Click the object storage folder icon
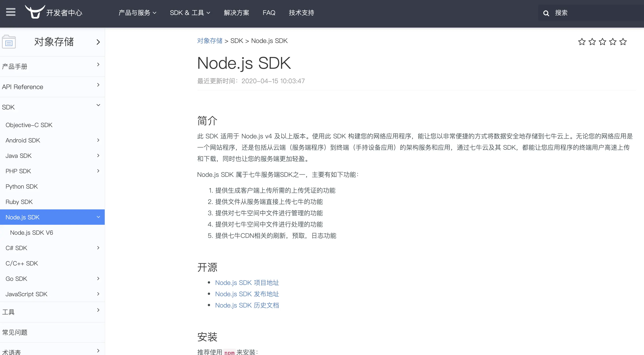Viewport: 644px width, 355px height. coord(9,42)
